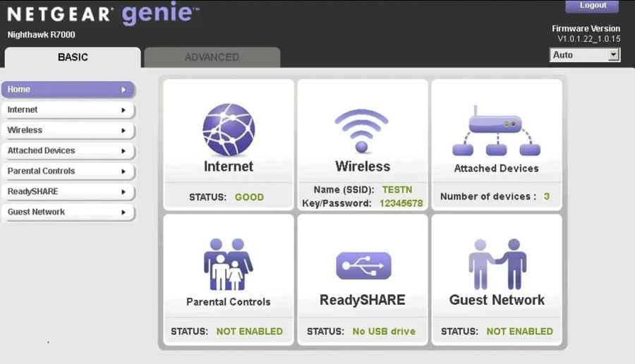This screenshot has width=635, height=364.
Task: Click the Nighthawk R7000 model name
Action: tap(42, 35)
